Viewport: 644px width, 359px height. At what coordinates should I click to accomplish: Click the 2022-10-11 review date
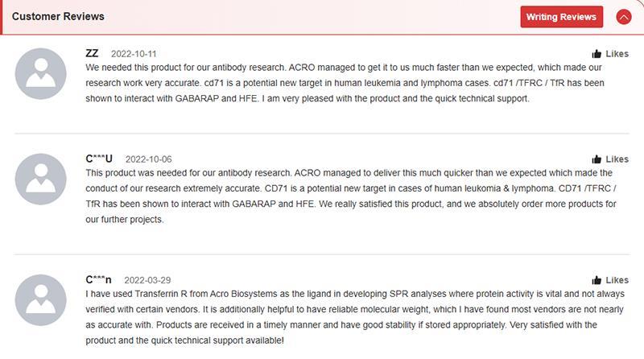(x=134, y=54)
